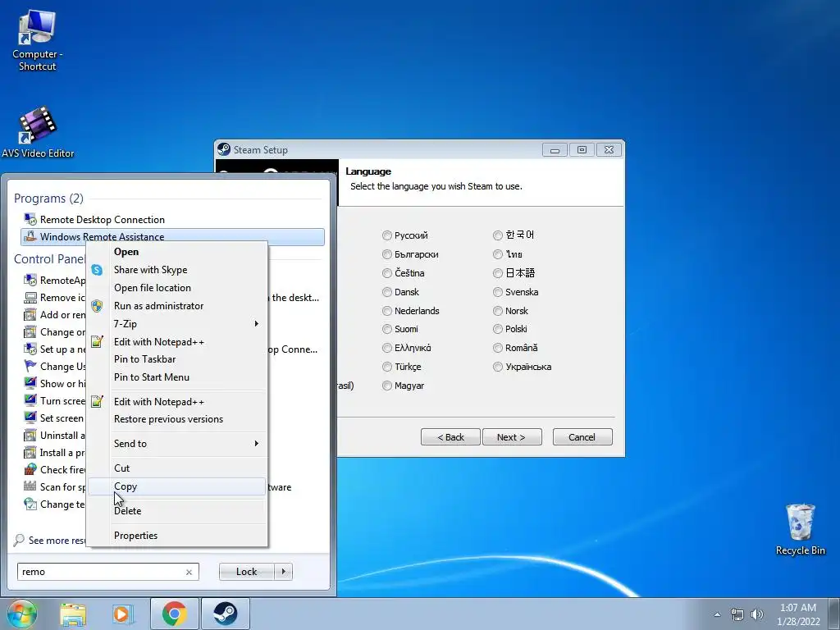Click the Check firewall status icon
Image resolution: width=840 pixels, height=630 pixels.
coord(30,469)
